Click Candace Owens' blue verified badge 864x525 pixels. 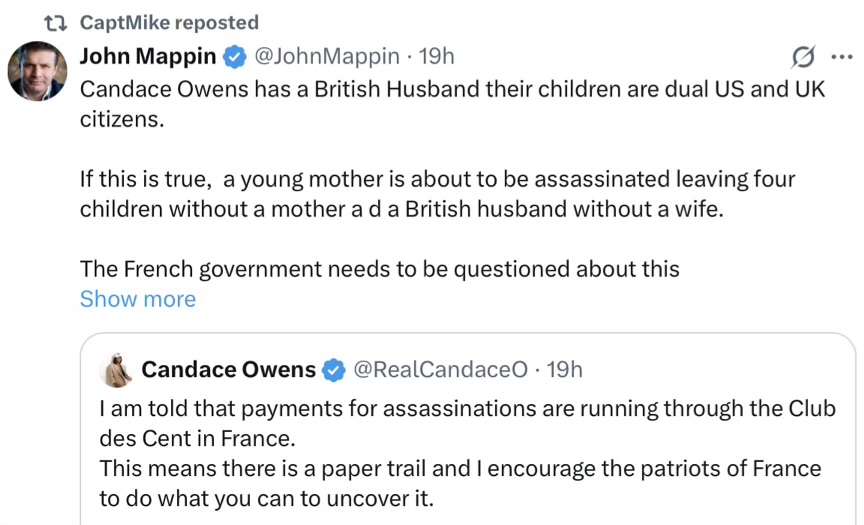[333, 370]
